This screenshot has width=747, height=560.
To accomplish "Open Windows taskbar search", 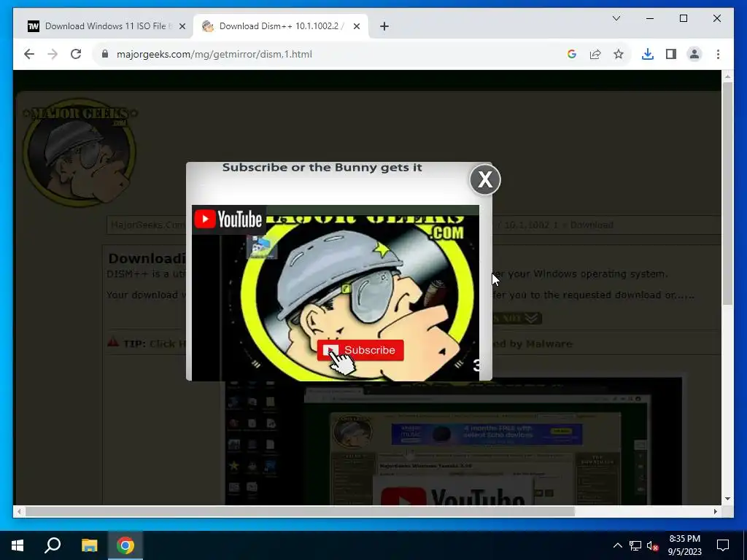I will point(53,545).
